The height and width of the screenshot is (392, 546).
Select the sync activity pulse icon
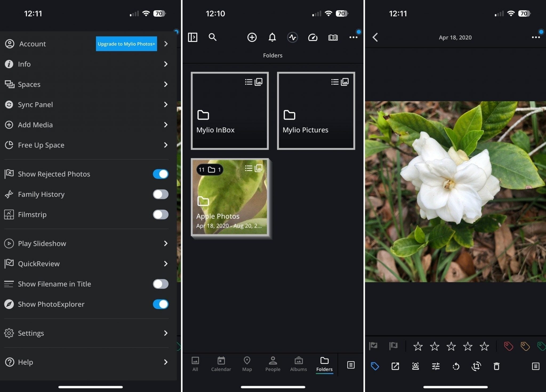[292, 37]
